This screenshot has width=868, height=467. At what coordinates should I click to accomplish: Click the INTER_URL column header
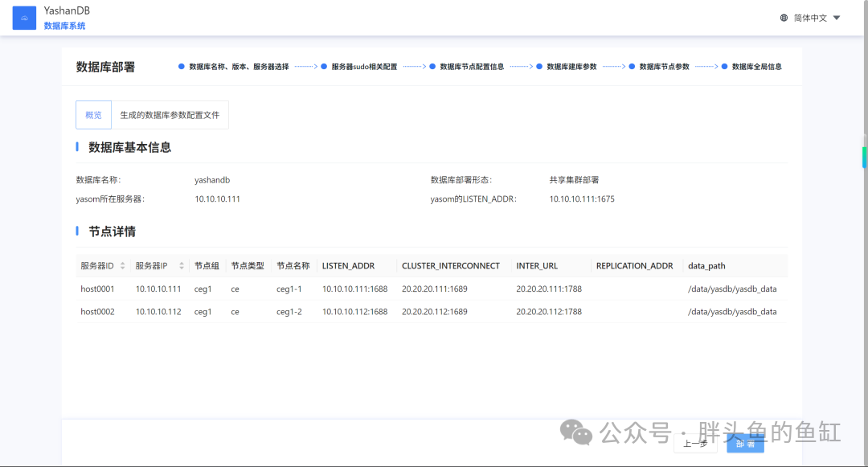tap(537, 265)
